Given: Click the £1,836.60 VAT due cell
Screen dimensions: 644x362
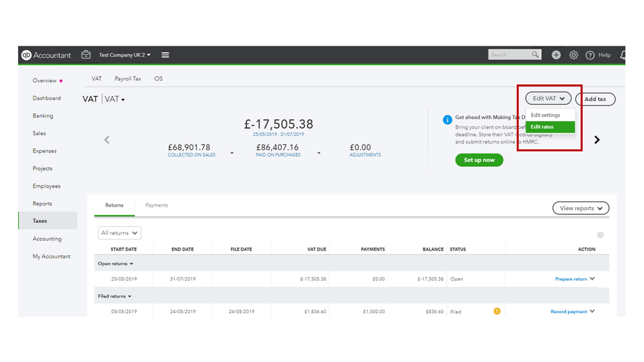Looking at the screenshot, I should (x=315, y=312).
